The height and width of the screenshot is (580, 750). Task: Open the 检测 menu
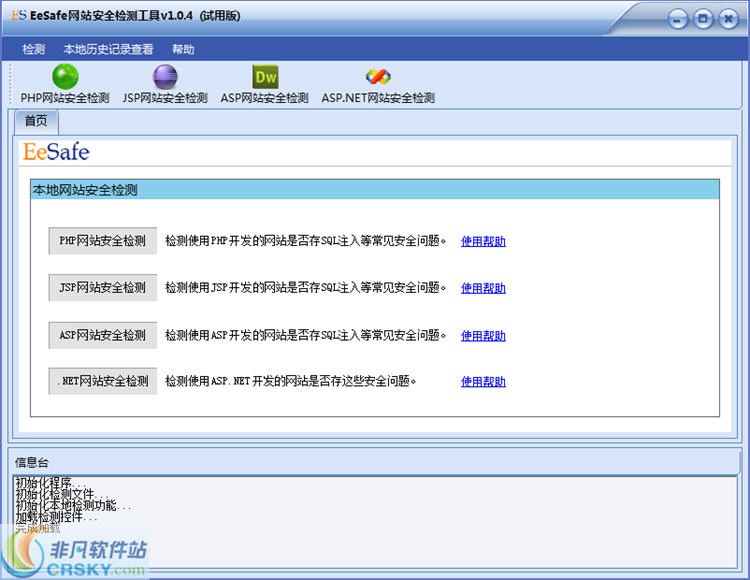tap(33, 49)
